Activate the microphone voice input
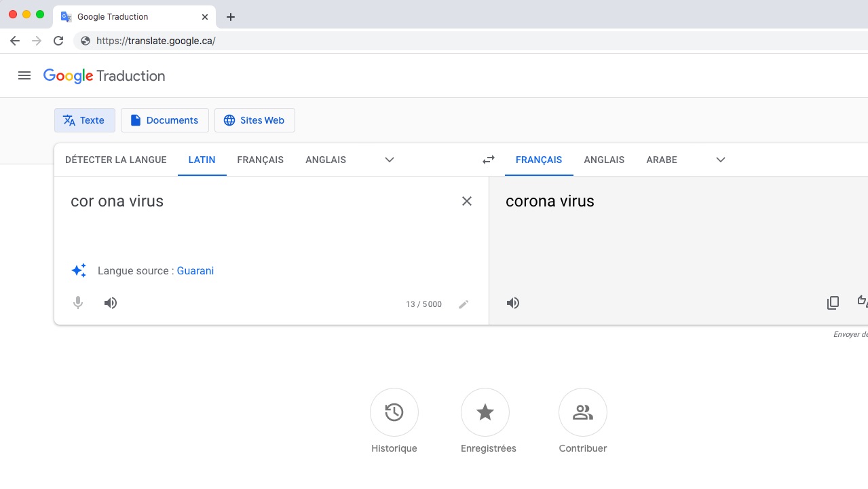868x489 pixels. click(x=78, y=303)
